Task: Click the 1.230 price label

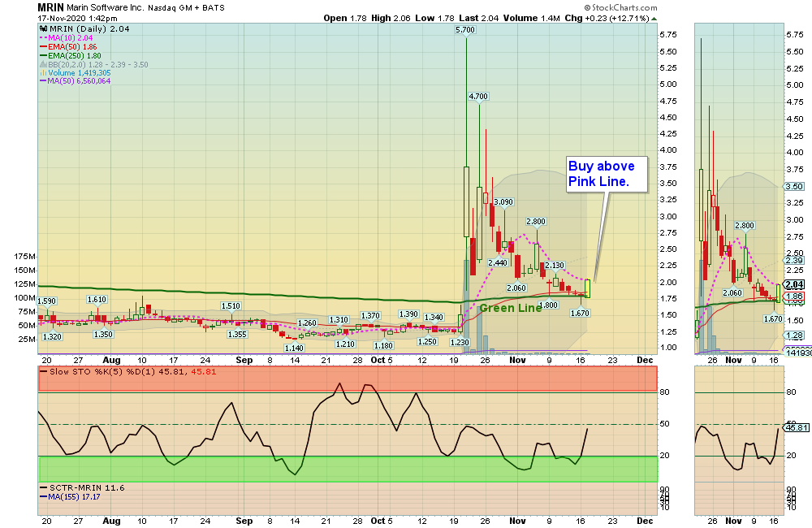Action: [460, 343]
